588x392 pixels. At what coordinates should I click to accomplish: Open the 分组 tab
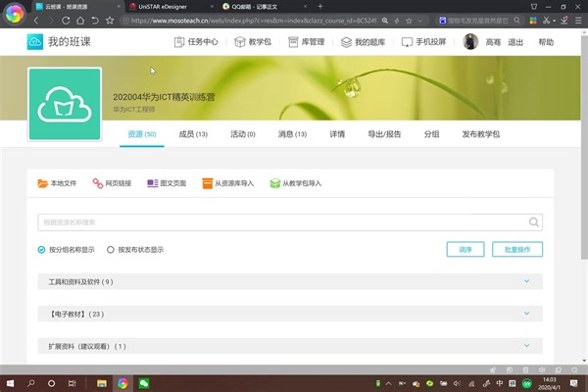pyautogui.click(x=431, y=134)
